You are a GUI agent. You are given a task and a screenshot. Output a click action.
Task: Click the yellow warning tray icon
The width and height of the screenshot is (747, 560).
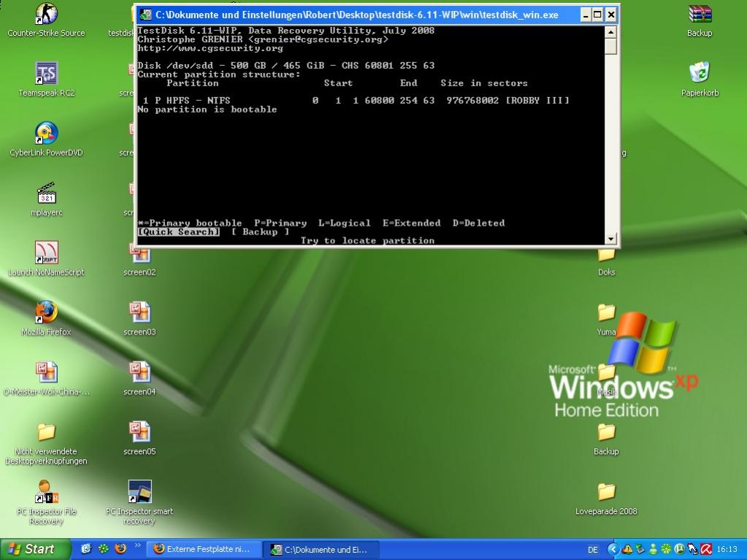627,550
